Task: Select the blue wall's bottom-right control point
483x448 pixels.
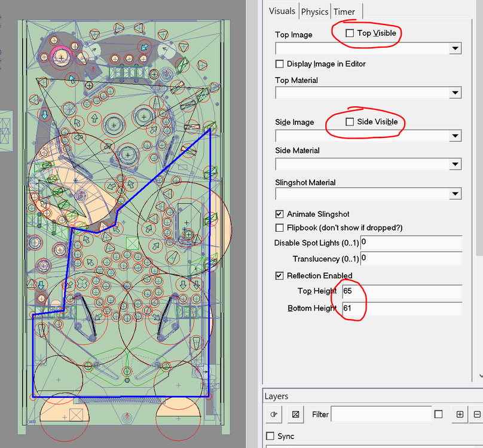Action: point(209,397)
